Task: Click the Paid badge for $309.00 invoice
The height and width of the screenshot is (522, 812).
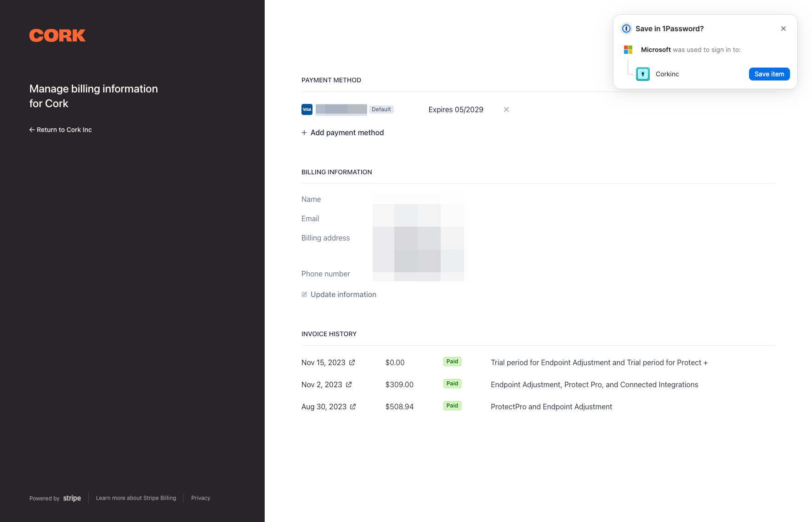Action: coord(452,384)
